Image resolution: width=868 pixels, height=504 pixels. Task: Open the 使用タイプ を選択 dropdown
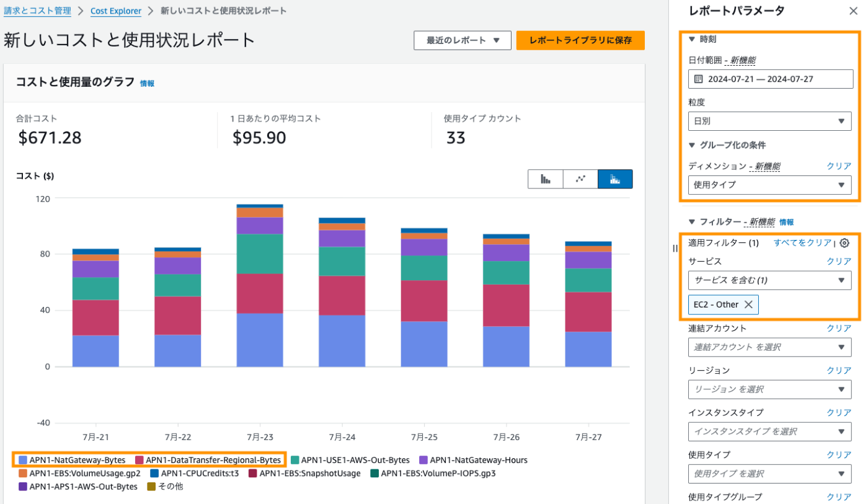tap(769, 474)
